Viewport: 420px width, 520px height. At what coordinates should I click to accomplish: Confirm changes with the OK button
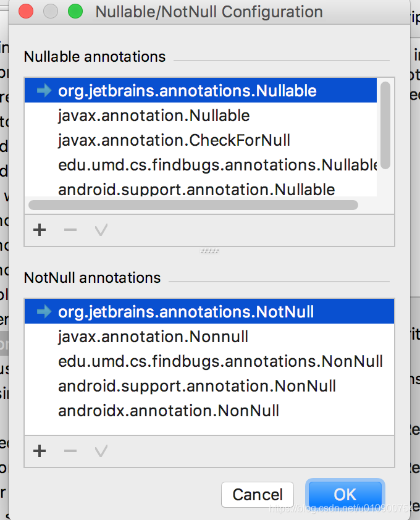(x=345, y=494)
